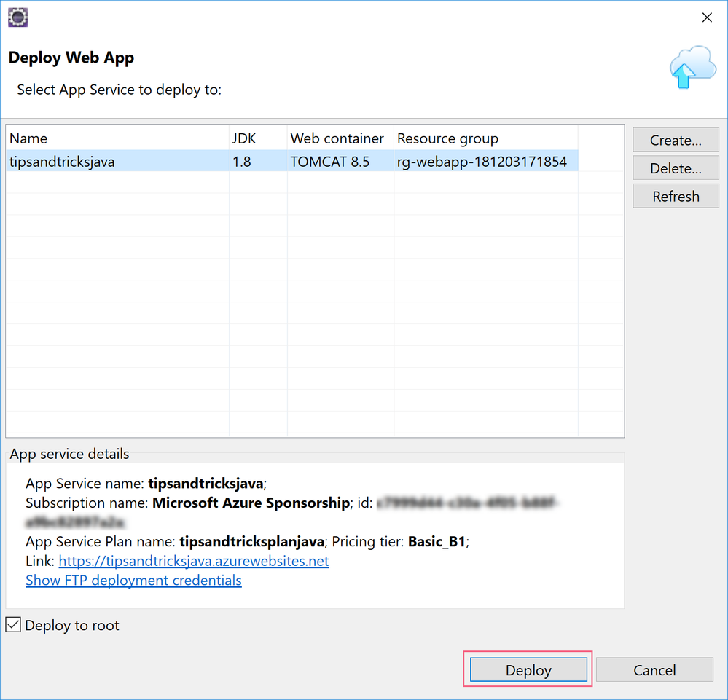Click the Deploy Web App title
This screenshot has width=728, height=700.
point(71,58)
